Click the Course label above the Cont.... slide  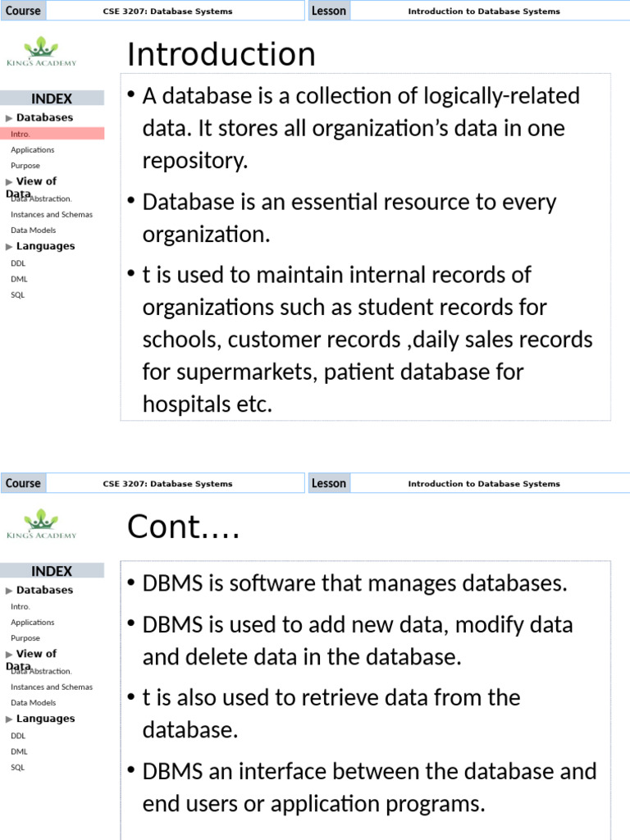click(x=23, y=483)
